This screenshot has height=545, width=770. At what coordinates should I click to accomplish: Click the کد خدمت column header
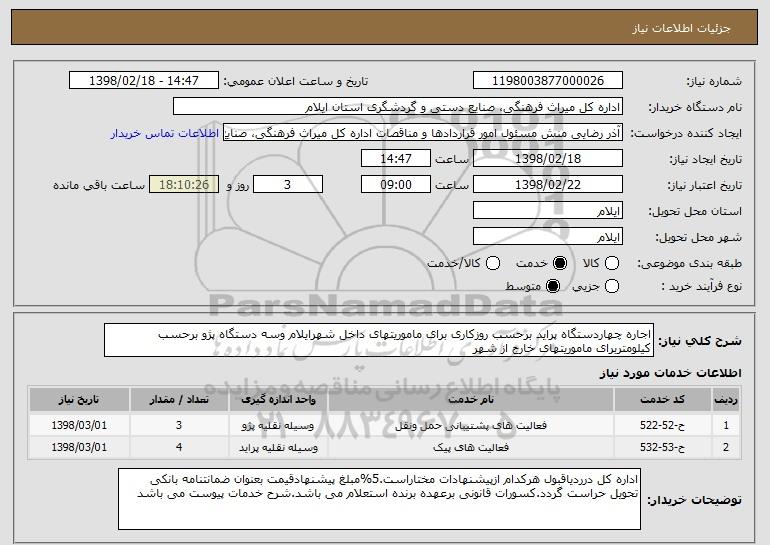coord(662,400)
